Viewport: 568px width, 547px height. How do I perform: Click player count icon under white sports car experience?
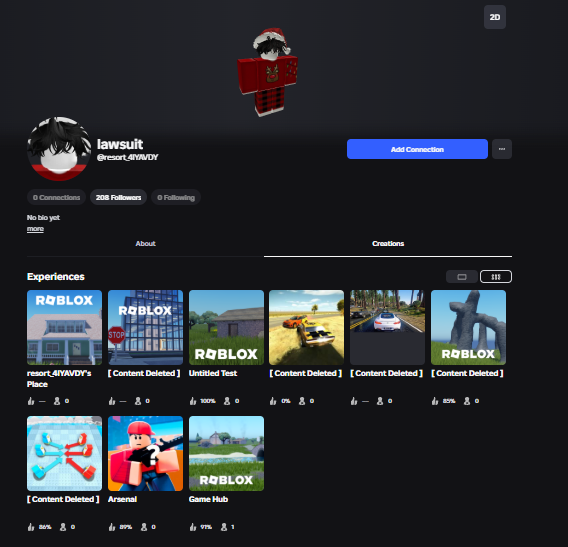380,401
